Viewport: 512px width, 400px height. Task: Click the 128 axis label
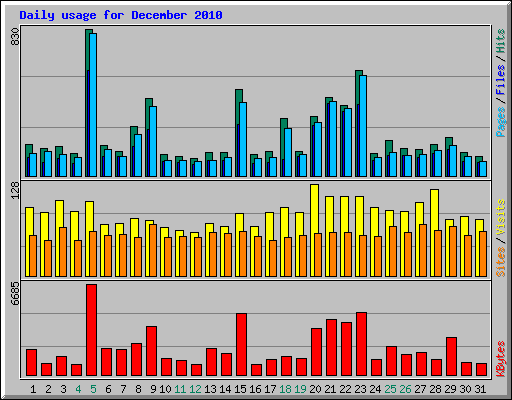(x=15, y=191)
